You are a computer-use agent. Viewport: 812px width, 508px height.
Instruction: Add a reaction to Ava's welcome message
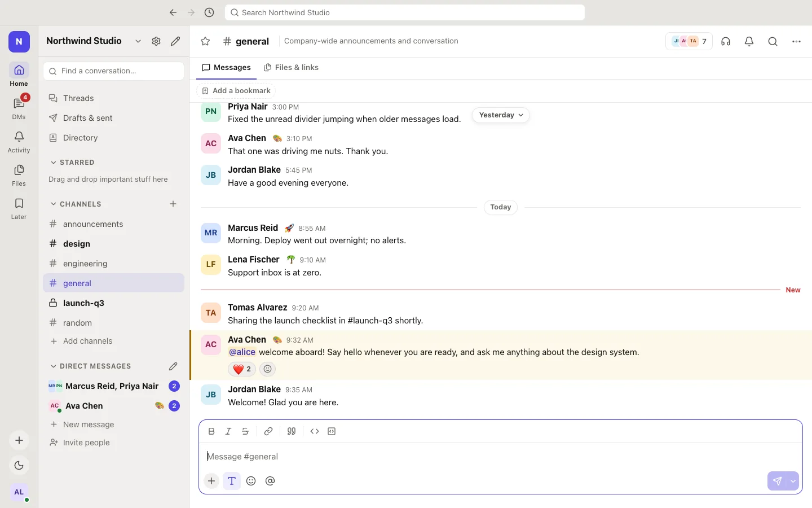(x=268, y=369)
